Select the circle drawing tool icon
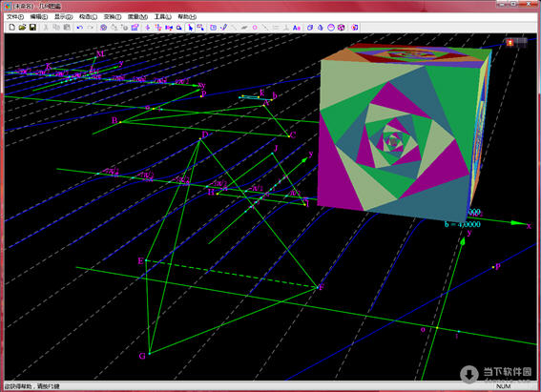The image size is (541, 392). [x=255, y=28]
